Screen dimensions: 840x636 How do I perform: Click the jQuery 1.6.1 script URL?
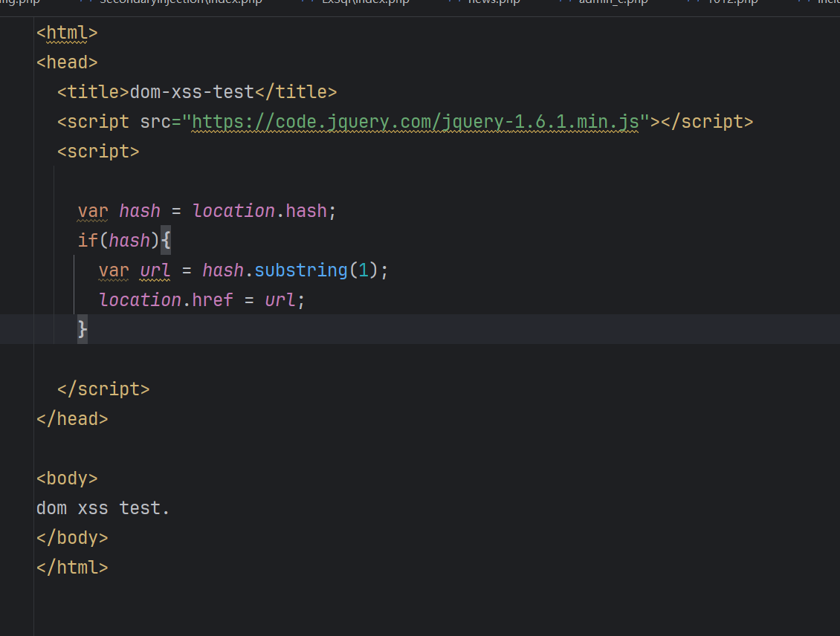point(416,122)
